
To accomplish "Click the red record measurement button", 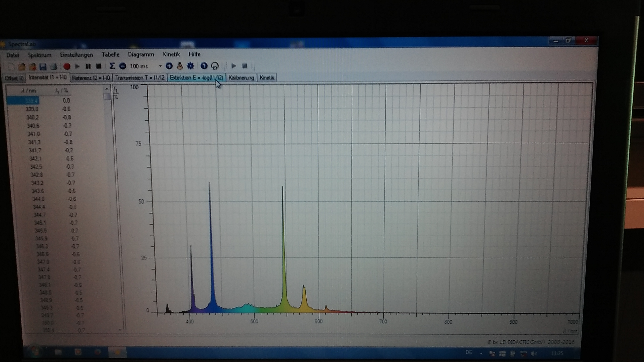I will (67, 66).
